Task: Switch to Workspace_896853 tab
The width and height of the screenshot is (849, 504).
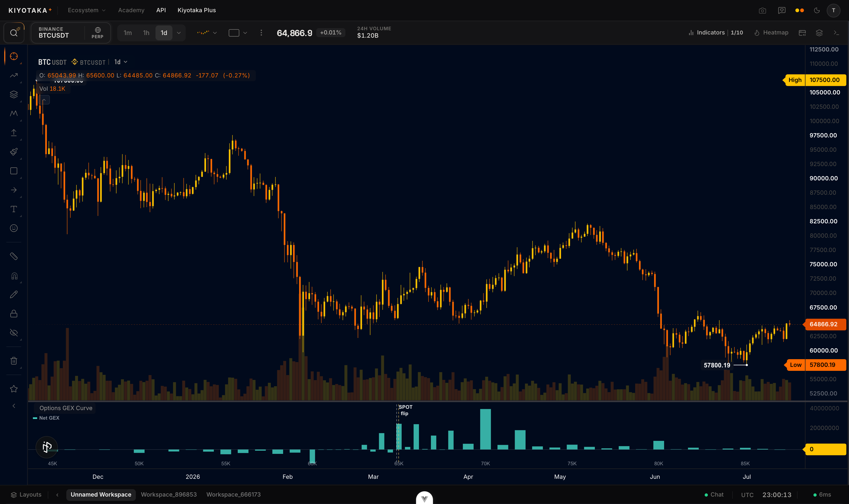Action: pyautogui.click(x=169, y=494)
